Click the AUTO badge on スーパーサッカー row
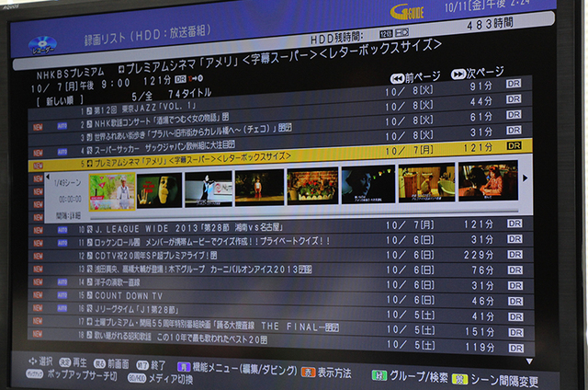This screenshot has width=588, height=390. (x=62, y=152)
